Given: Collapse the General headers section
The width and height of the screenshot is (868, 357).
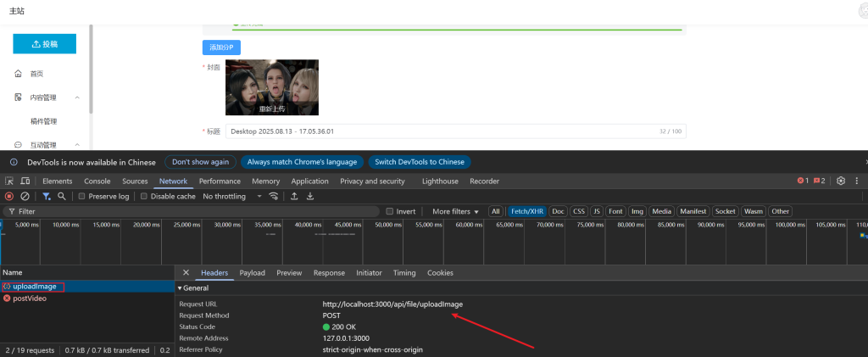Looking at the screenshot, I should tap(180, 288).
